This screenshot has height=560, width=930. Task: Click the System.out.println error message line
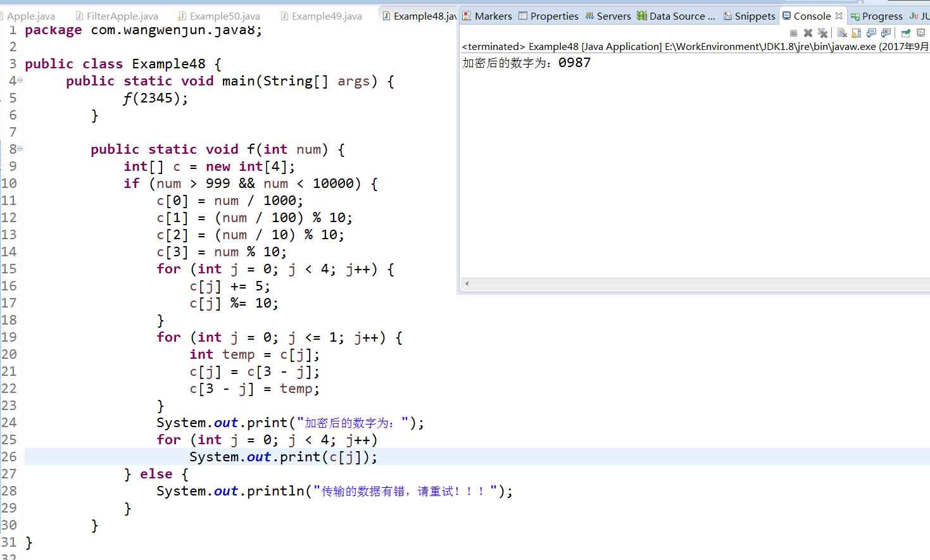coord(334,491)
